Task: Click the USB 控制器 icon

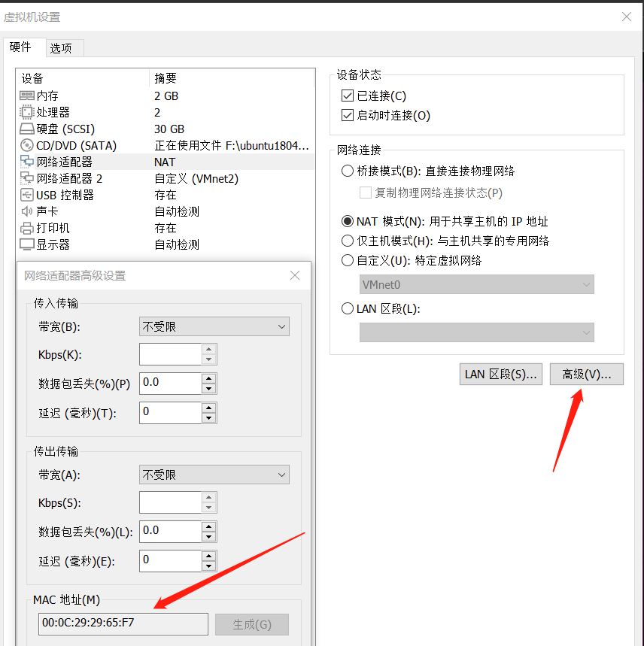Action: 27,195
